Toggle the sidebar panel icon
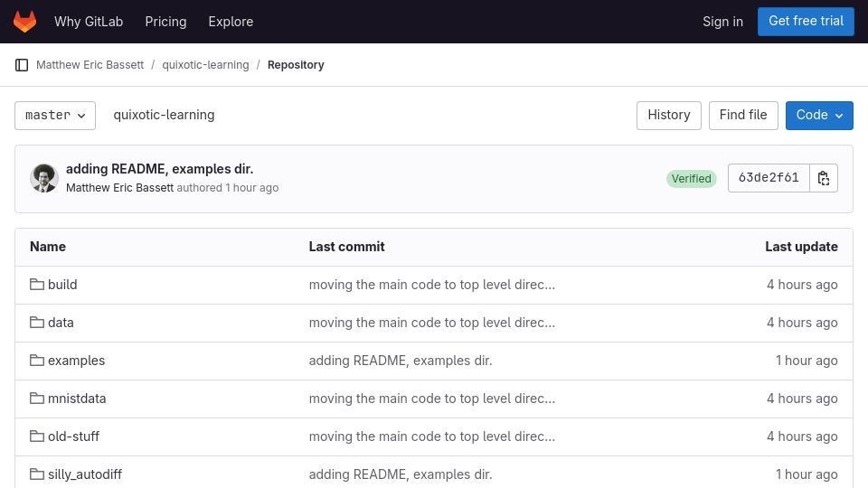868x488 pixels. point(22,65)
